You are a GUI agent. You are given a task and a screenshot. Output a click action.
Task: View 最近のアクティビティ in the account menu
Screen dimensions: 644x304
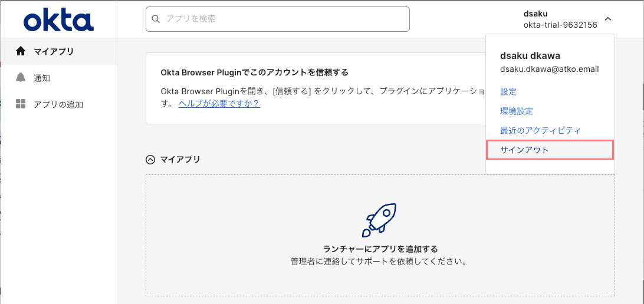coord(540,130)
